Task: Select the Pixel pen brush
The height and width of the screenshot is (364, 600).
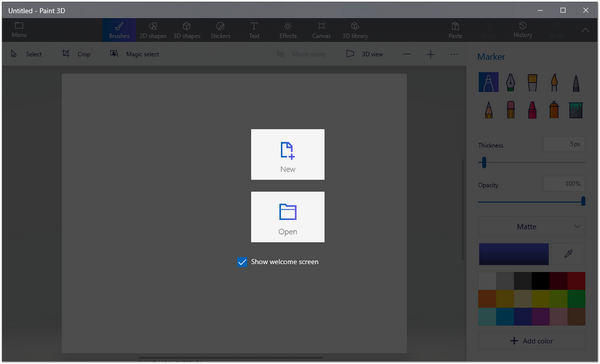Action: [576, 82]
